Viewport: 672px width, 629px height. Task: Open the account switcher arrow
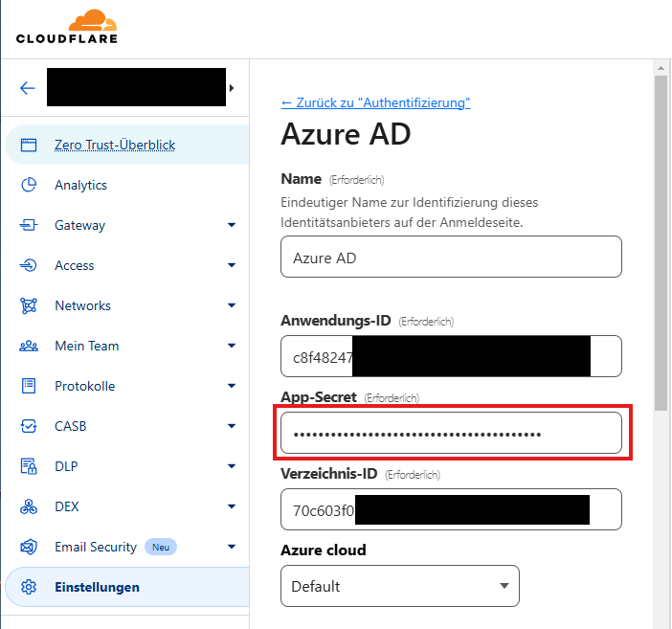point(232,88)
